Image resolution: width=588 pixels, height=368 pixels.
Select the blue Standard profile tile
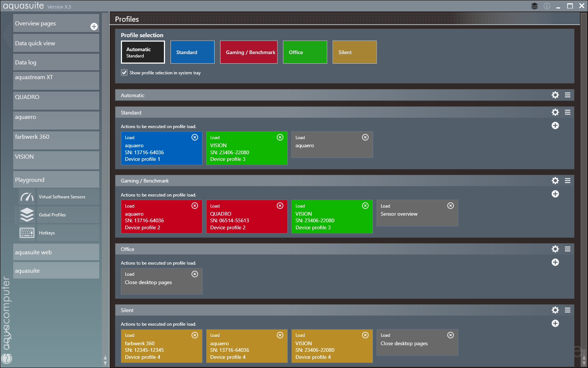193,52
